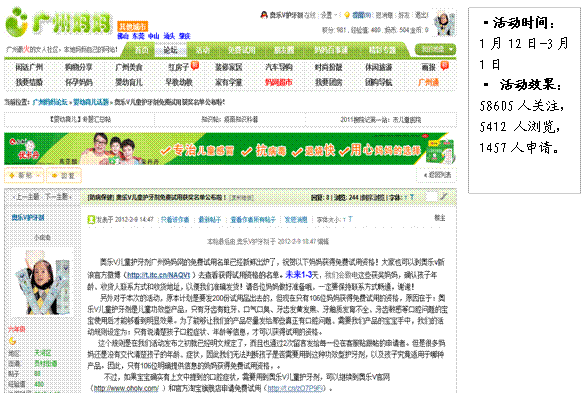Open the 新帖 new post dropdown button
This screenshot has width=583, height=393.
coord(24,175)
